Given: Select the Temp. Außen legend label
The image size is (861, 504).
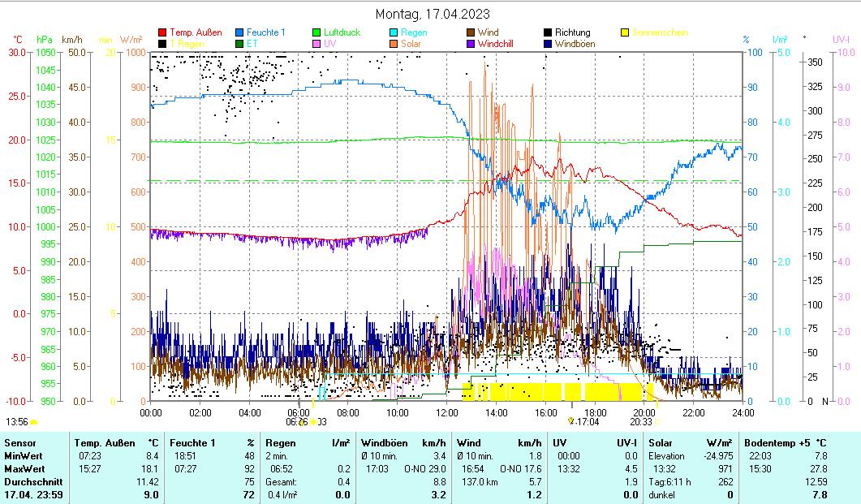Looking at the screenshot, I should click(x=196, y=32).
